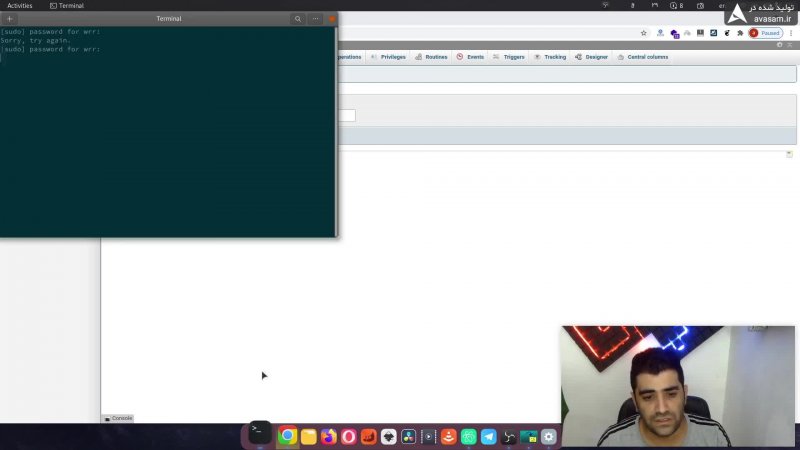800x450 pixels.
Task: Click Activities in the top bar
Action: pyautogui.click(x=20, y=6)
